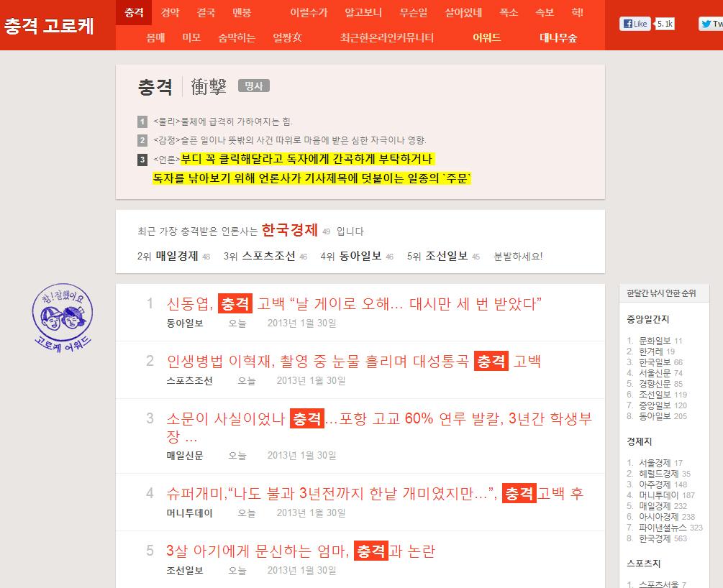Click the Facebook like count 5.1k
723x588 pixels.
click(665, 24)
